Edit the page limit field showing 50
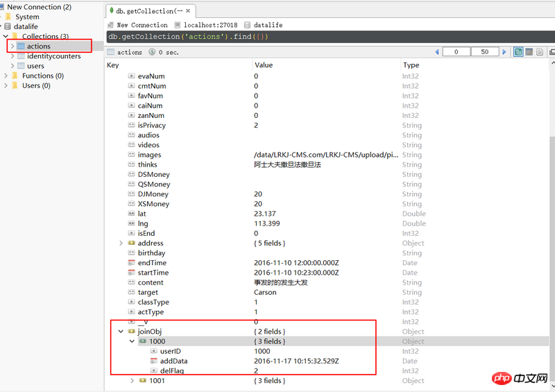555x392 pixels. tap(484, 52)
